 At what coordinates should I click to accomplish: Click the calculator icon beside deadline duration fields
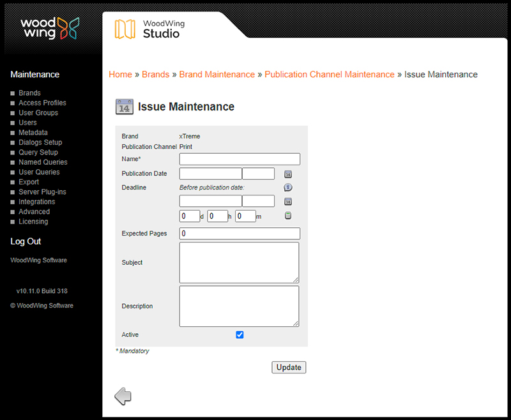(x=287, y=216)
